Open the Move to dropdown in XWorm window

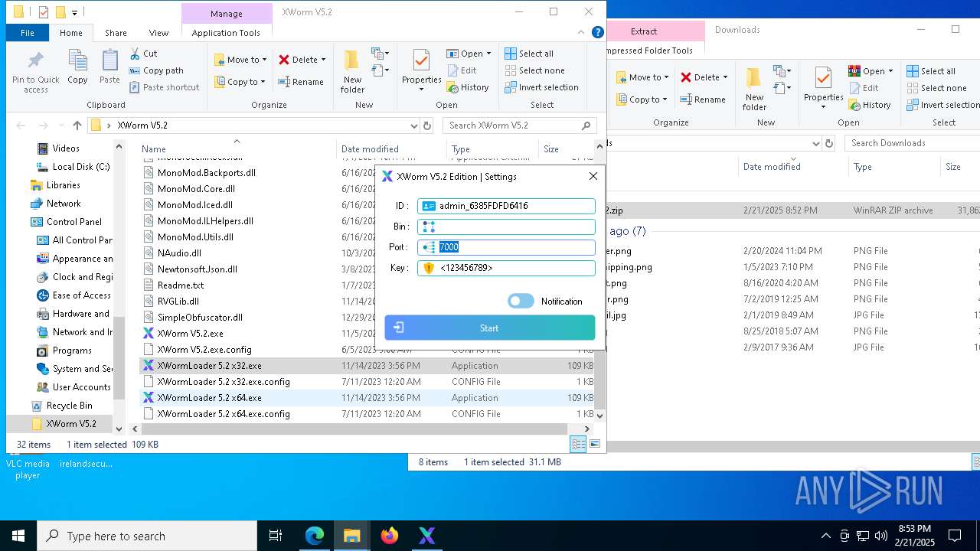coord(240,59)
